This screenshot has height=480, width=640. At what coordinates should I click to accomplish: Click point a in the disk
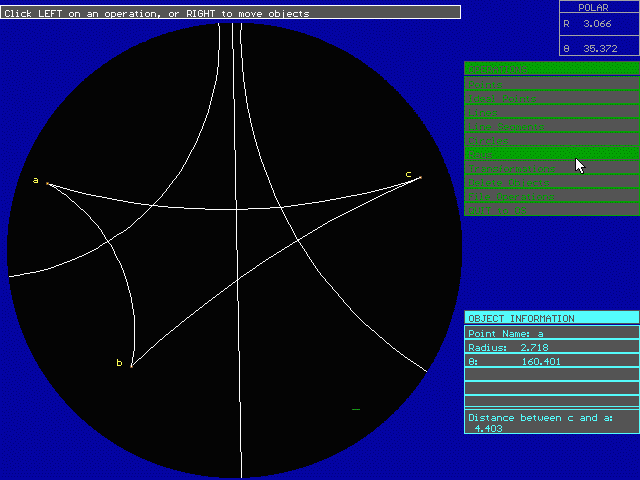47,184
